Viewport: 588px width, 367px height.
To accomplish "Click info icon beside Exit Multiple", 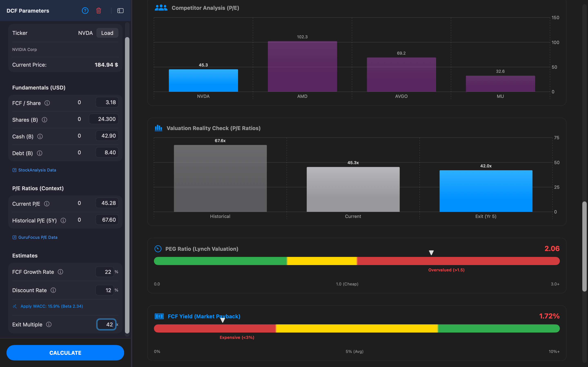I will (x=49, y=325).
